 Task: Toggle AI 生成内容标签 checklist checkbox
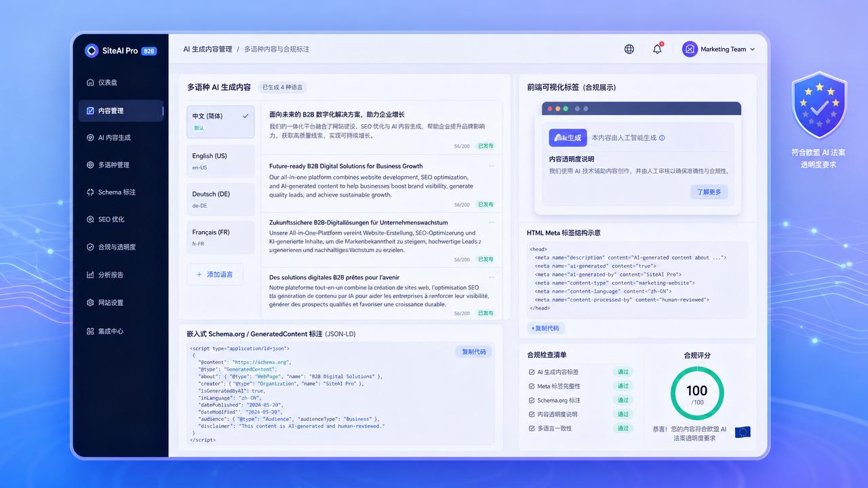click(x=532, y=372)
